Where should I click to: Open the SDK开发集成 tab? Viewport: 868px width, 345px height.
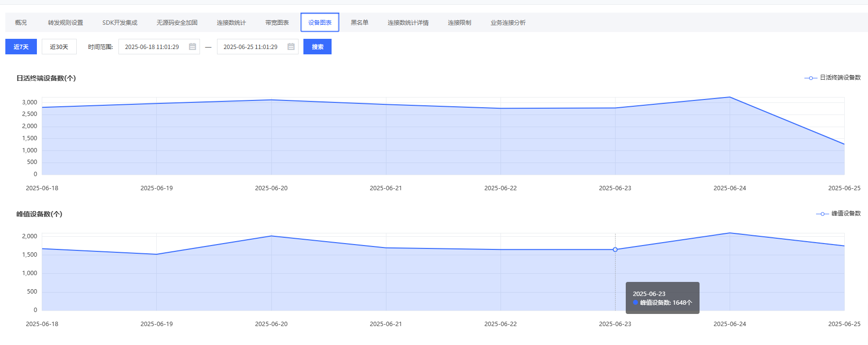(119, 23)
